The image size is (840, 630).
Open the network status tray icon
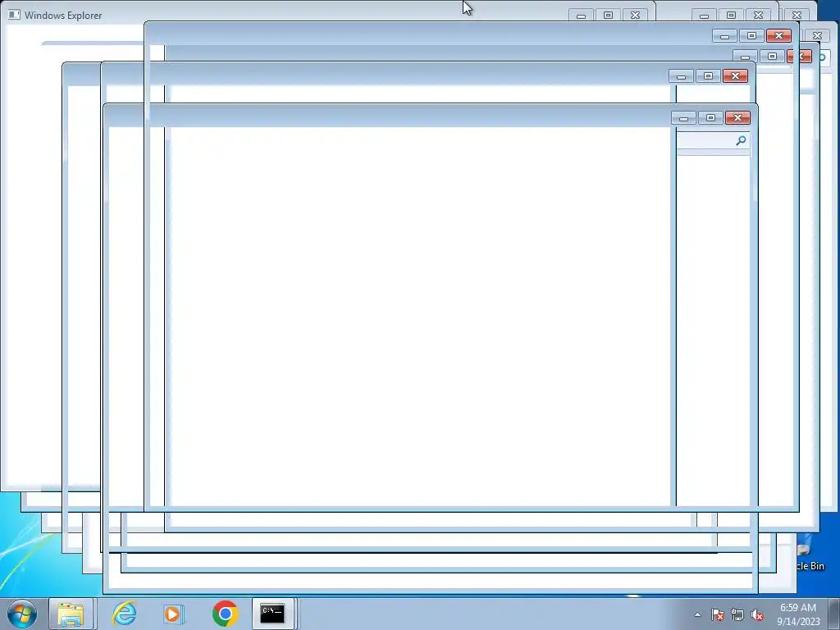tap(737, 614)
